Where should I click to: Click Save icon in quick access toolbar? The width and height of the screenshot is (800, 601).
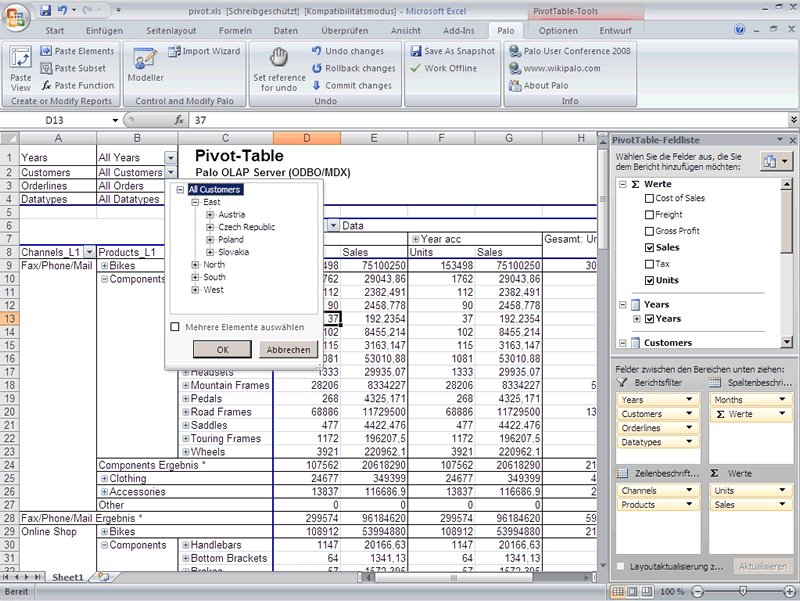46,10
